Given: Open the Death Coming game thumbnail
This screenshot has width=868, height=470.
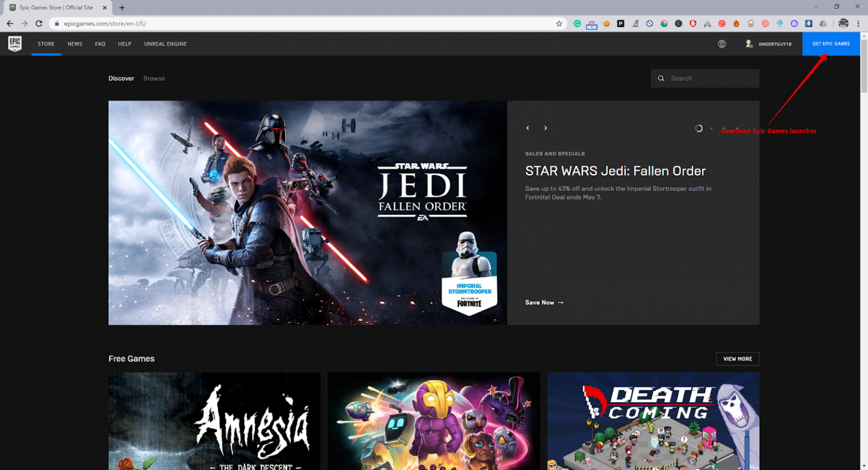Looking at the screenshot, I should tap(653, 421).
